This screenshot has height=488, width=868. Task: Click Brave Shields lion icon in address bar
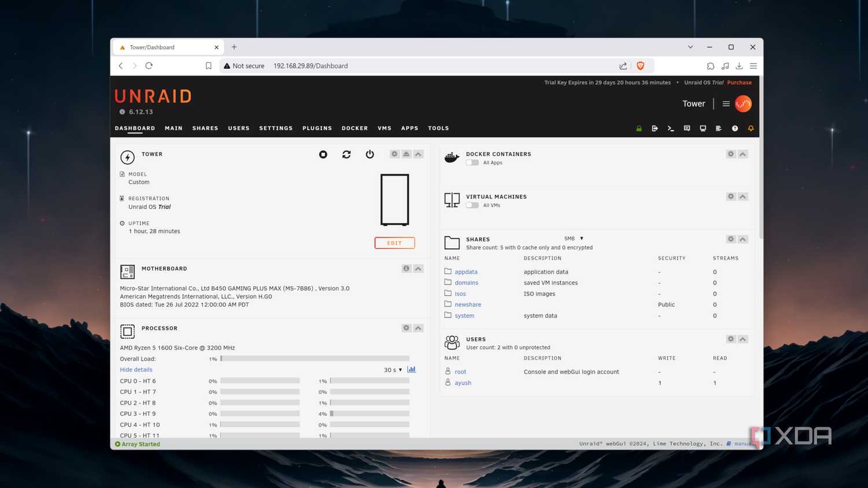click(x=640, y=66)
